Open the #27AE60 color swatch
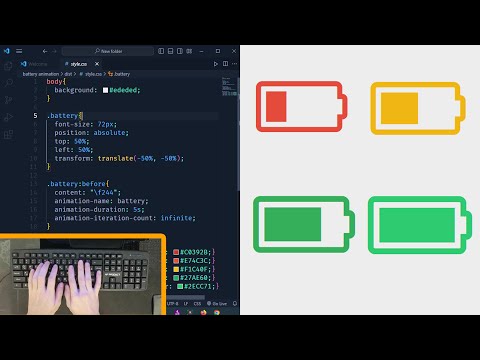This screenshot has width=480, height=360. (x=176, y=278)
